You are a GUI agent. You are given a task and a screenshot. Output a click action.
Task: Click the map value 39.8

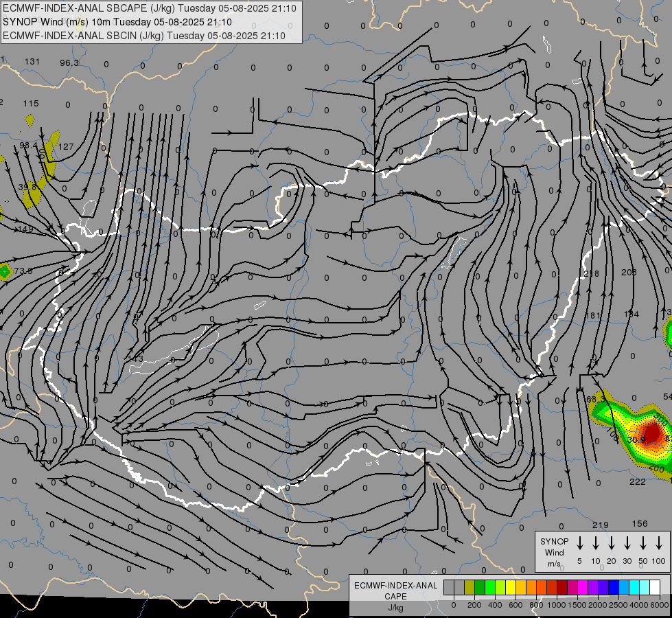27,187
